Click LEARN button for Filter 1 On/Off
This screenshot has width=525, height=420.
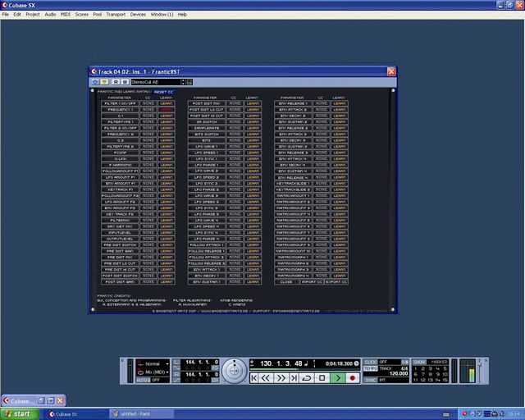click(x=167, y=103)
